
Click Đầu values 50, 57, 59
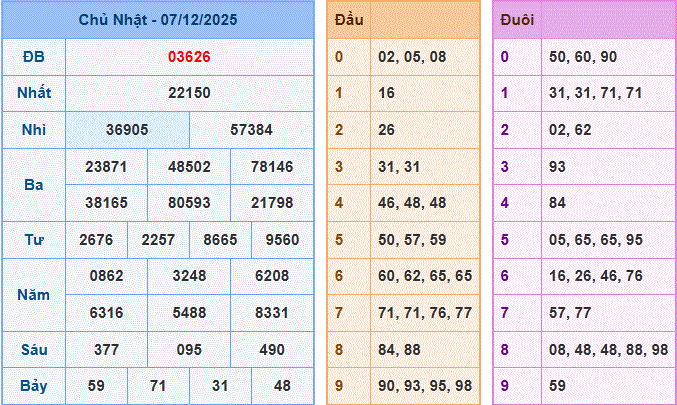pyautogui.click(x=412, y=240)
